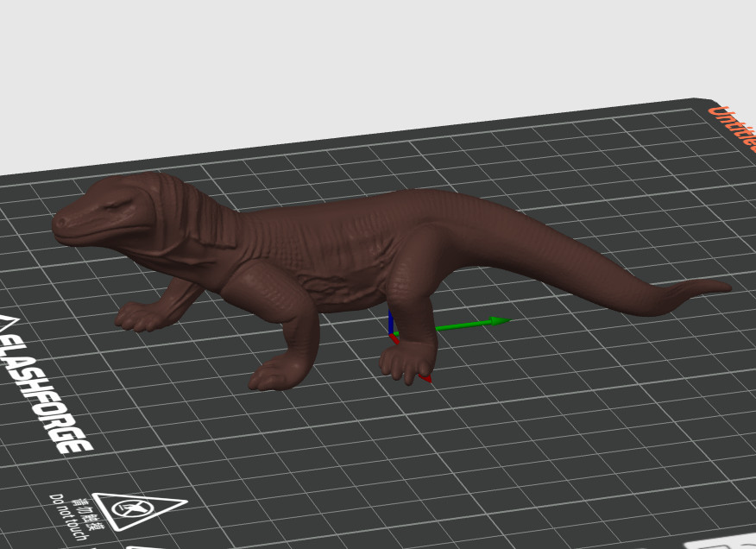
Task: Click the tip of the lizard's tail
Action: [723, 287]
